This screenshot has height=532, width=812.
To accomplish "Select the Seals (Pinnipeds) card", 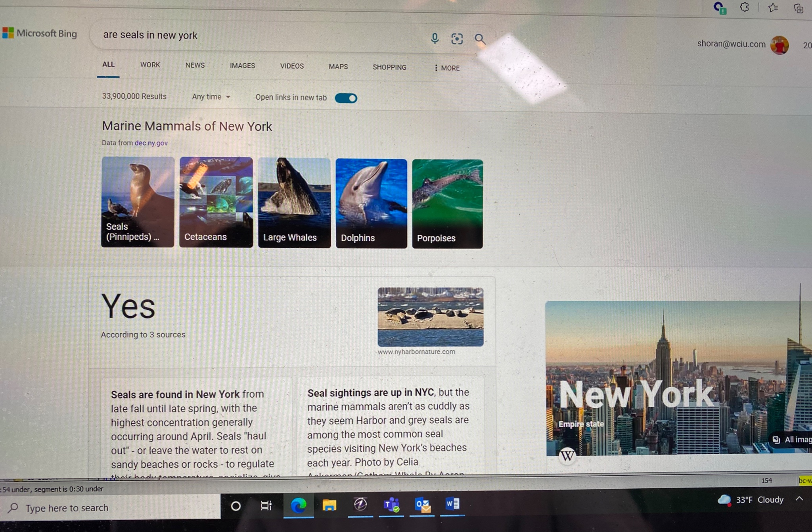I will click(138, 202).
